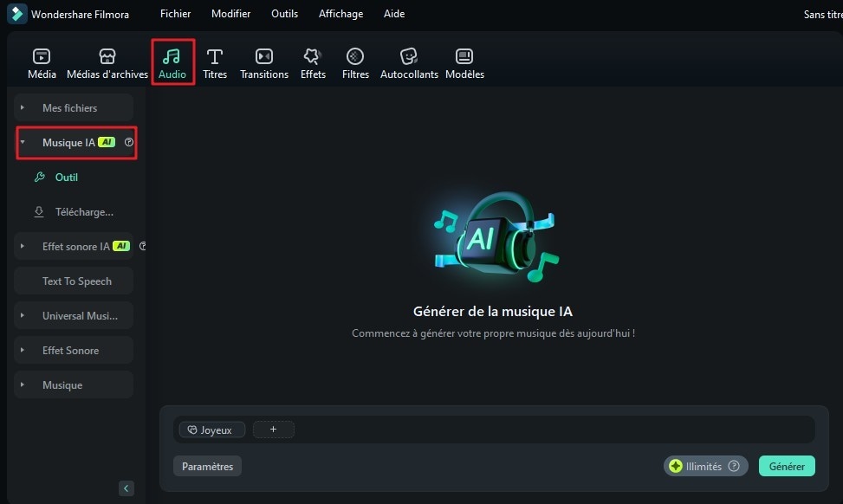843x504 pixels.
Task: Open the Paramètres button
Action: coord(208,466)
